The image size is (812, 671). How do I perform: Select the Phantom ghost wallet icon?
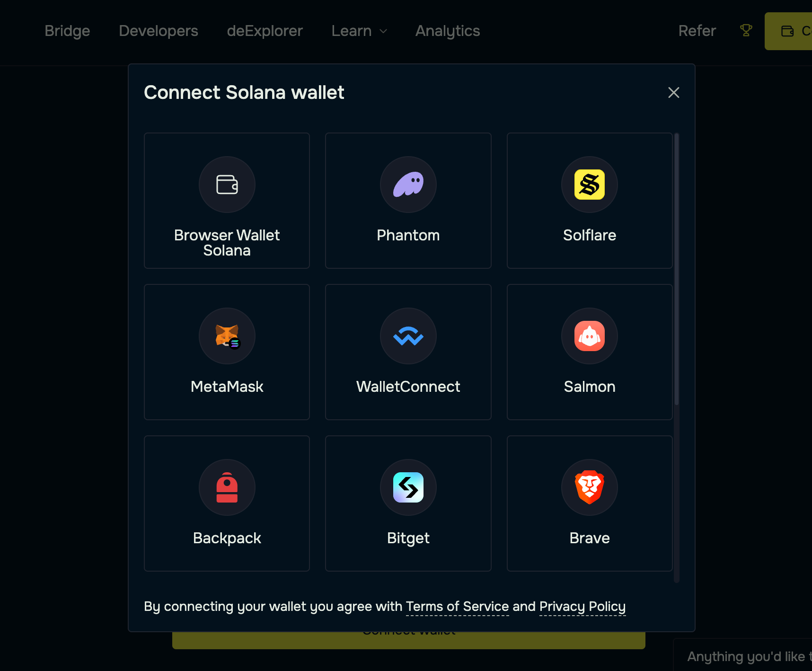(408, 185)
